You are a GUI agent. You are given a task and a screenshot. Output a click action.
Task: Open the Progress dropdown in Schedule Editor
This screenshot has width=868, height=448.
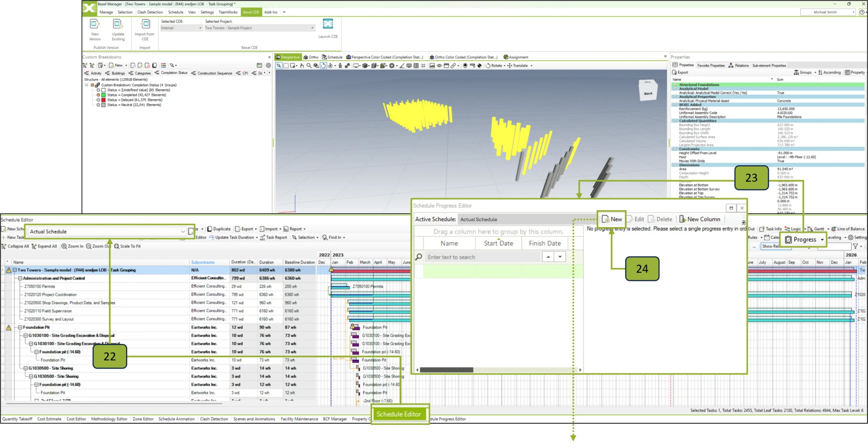[x=804, y=240]
